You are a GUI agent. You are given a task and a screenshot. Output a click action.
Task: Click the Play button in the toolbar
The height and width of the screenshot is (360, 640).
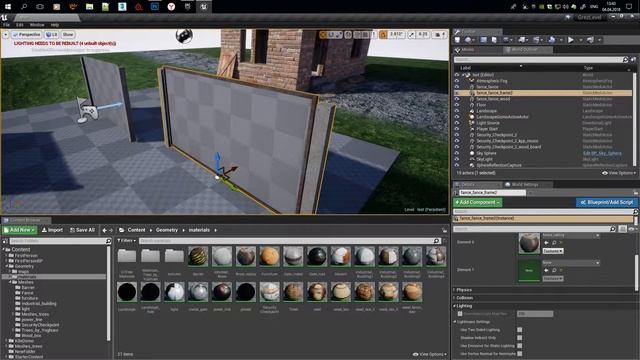(x=571, y=40)
